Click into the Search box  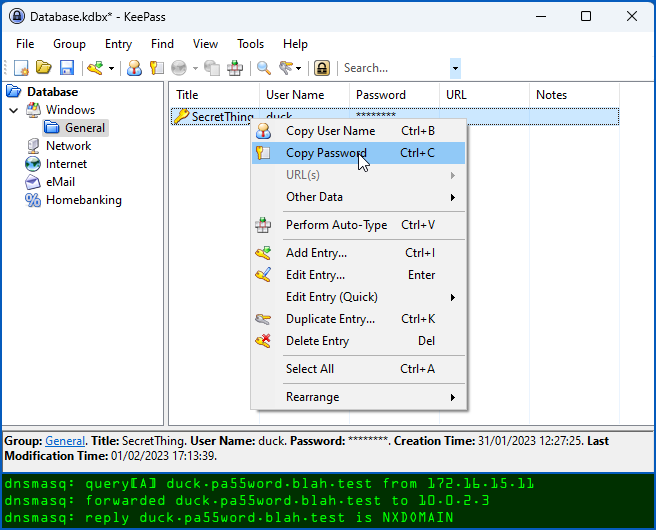395,68
